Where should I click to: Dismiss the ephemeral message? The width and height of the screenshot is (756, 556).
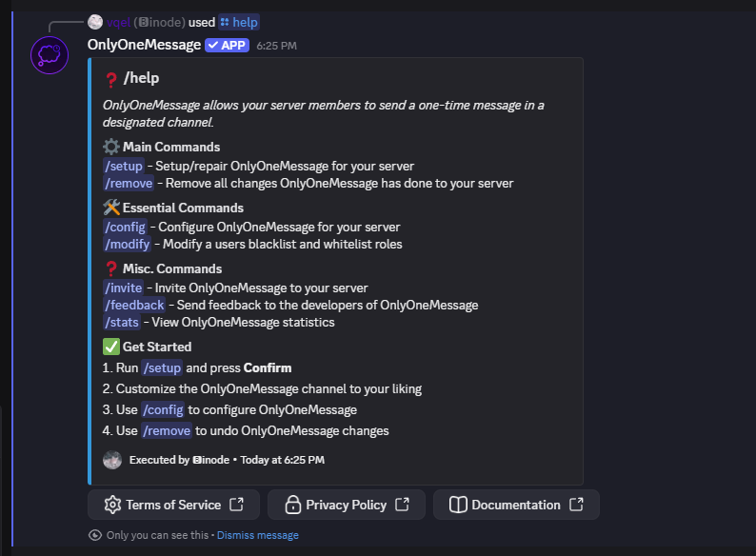point(257,535)
